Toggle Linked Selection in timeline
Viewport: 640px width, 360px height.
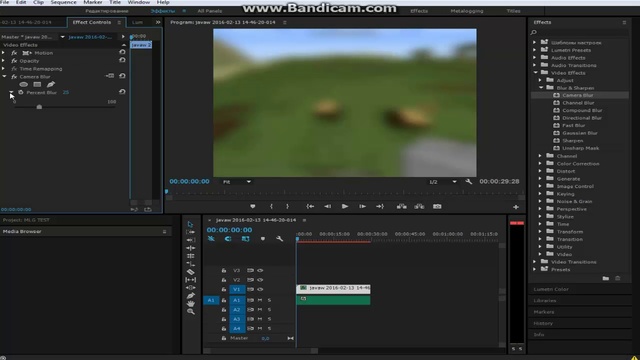coord(245,239)
